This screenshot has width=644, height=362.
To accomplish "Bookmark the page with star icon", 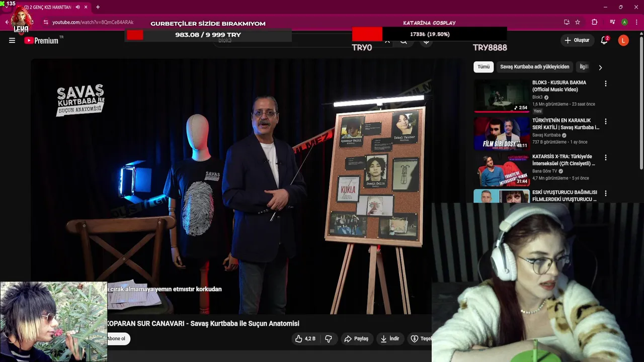I will 578,22.
